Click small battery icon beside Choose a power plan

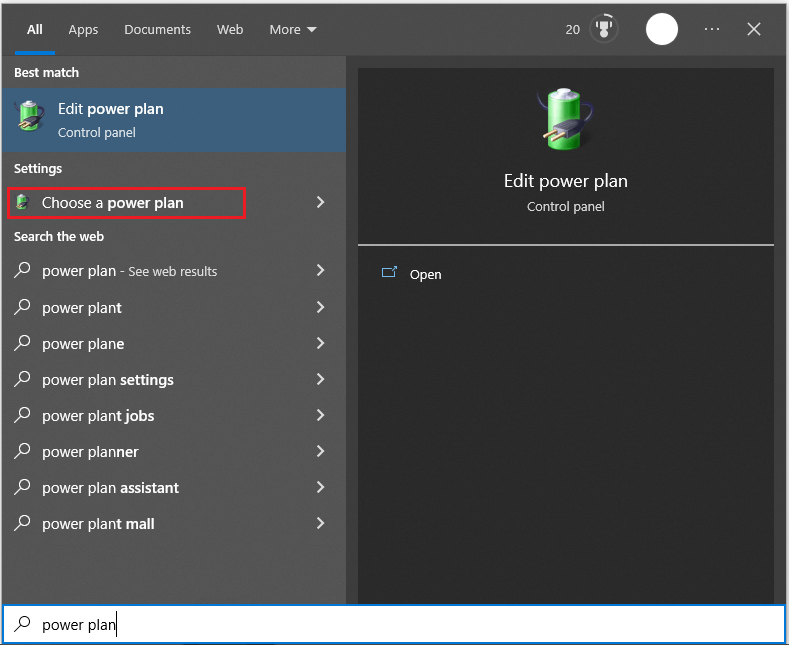pos(22,202)
